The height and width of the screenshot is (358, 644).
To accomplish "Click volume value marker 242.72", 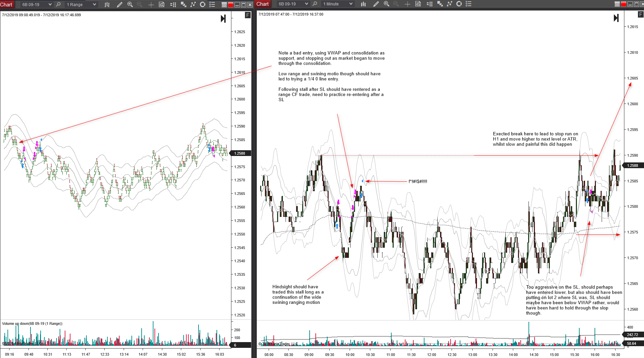I will pos(633,335).
